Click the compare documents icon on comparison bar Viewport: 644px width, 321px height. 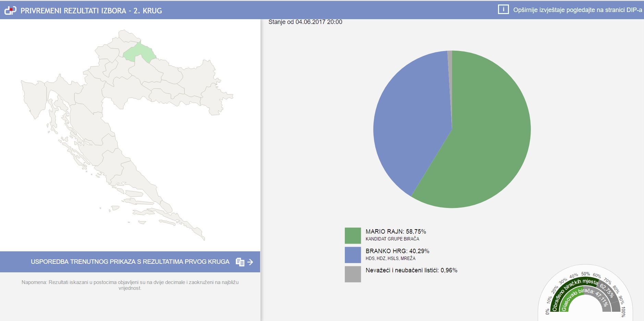coord(240,262)
